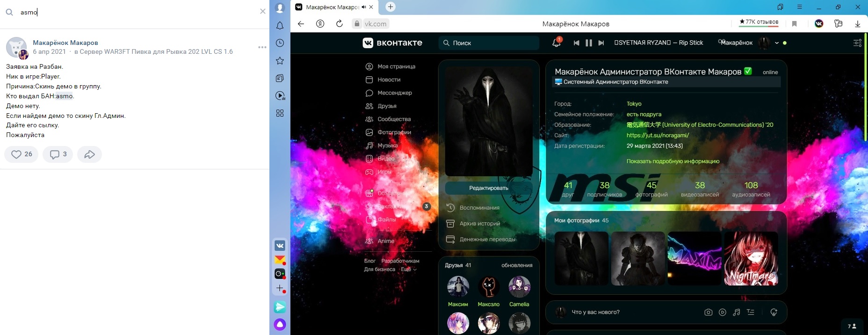Open browser sidebar collections icon
The image size is (868, 335).
coord(280,78)
